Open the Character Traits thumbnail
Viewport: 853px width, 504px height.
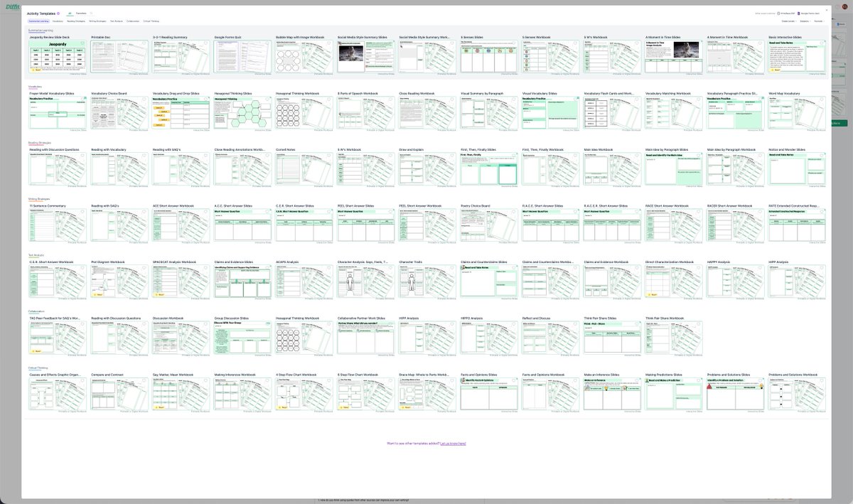[x=428, y=282]
